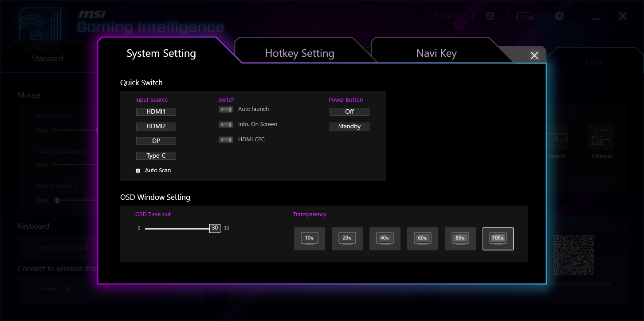Choose DP input source

pos(156,141)
